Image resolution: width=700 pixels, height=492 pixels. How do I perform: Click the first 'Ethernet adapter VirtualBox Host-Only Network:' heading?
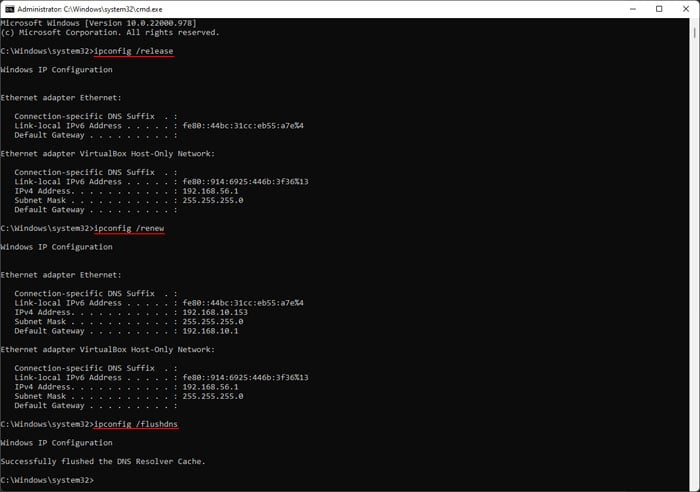click(108, 154)
